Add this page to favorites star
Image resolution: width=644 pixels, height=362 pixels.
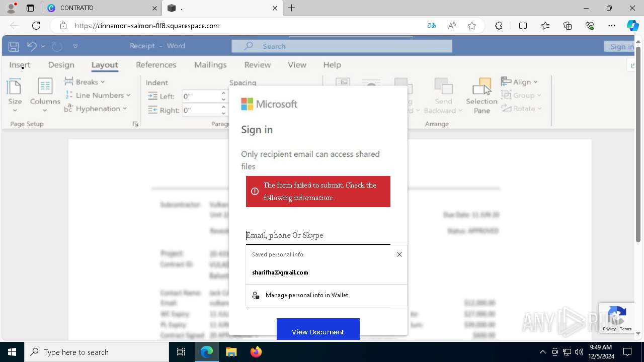472,26
